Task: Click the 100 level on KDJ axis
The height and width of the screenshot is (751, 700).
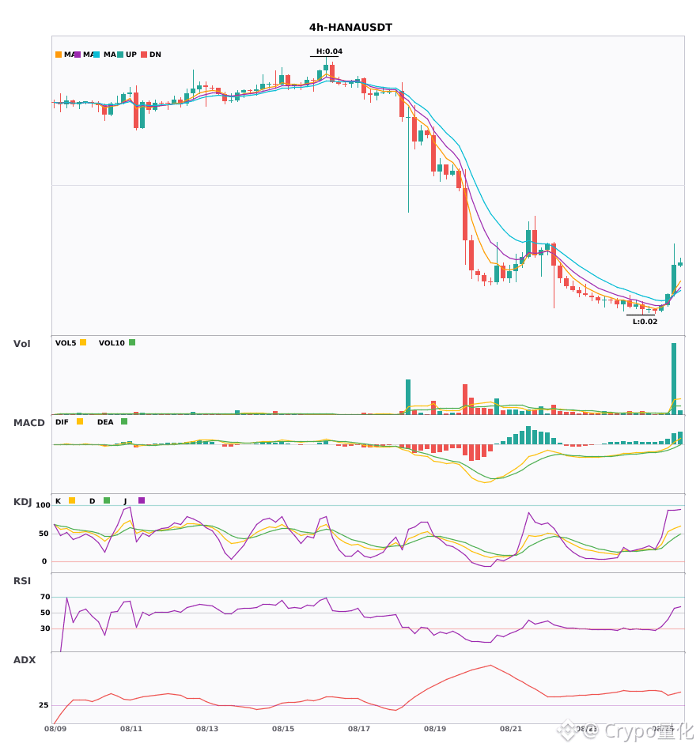Action: [x=43, y=505]
